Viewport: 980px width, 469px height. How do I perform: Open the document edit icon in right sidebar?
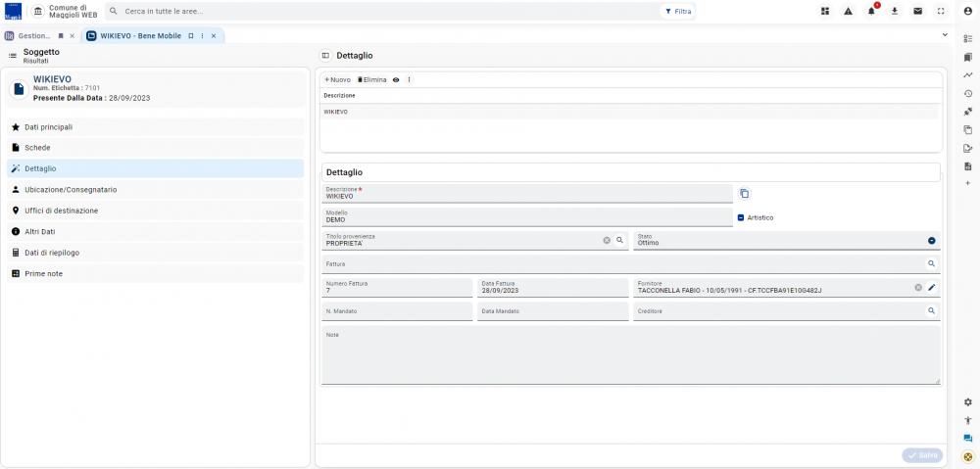point(968,148)
